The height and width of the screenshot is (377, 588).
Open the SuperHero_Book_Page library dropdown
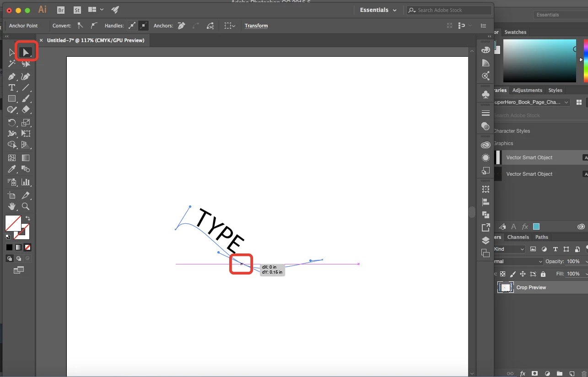532,102
